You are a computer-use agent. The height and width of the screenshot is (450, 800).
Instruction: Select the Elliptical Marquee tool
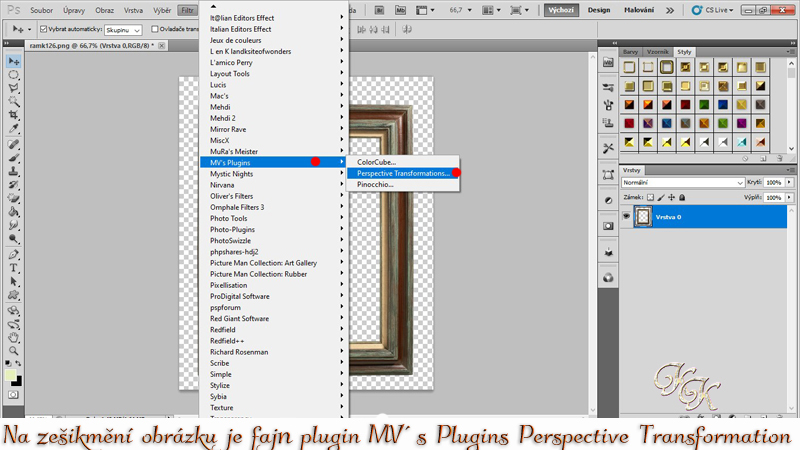(x=13, y=75)
